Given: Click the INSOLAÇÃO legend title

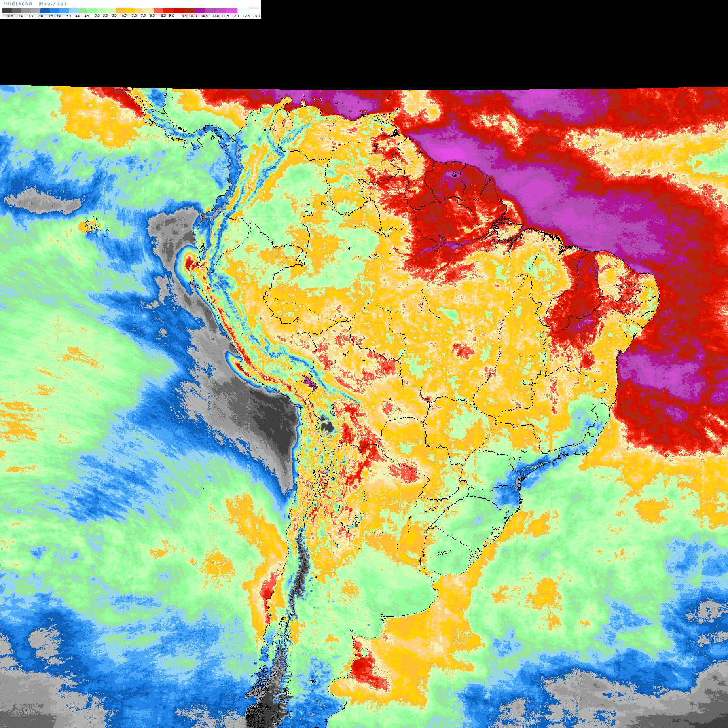Looking at the screenshot, I should [x=18, y=4].
